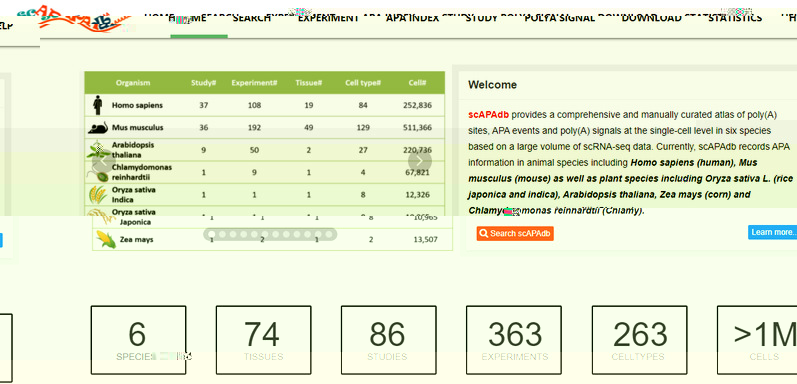
Task: Click the Mus musculus organism name
Action: point(138,128)
